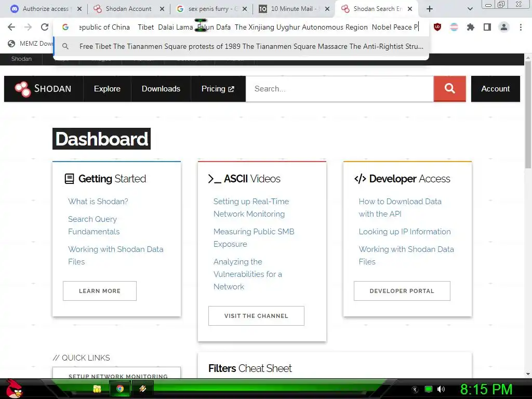Click the DEVELOPER PORTAL button
The height and width of the screenshot is (399, 532).
point(402,291)
